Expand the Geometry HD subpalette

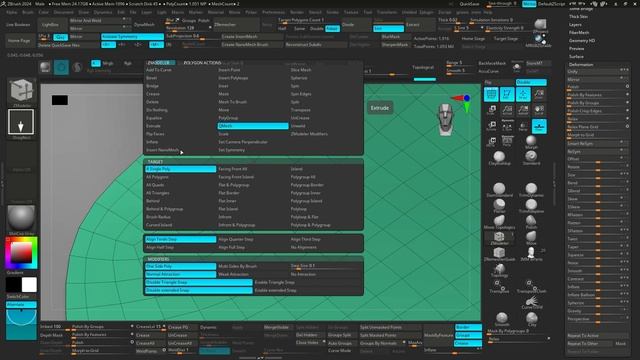pyautogui.click(x=582, y=41)
